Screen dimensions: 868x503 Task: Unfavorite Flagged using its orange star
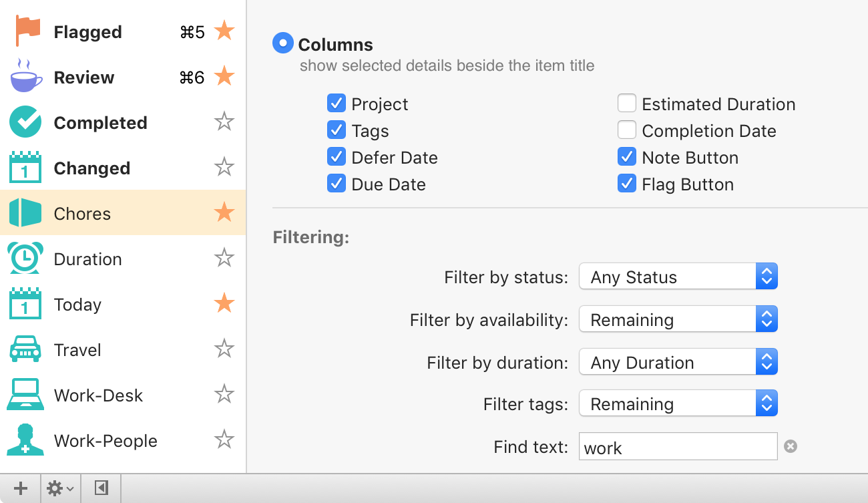coord(224,31)
